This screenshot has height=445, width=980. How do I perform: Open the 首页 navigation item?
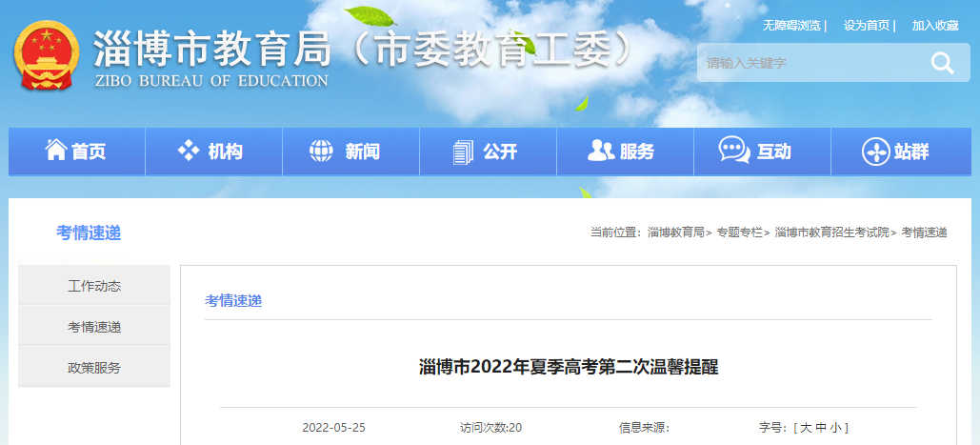coord(77,152)
